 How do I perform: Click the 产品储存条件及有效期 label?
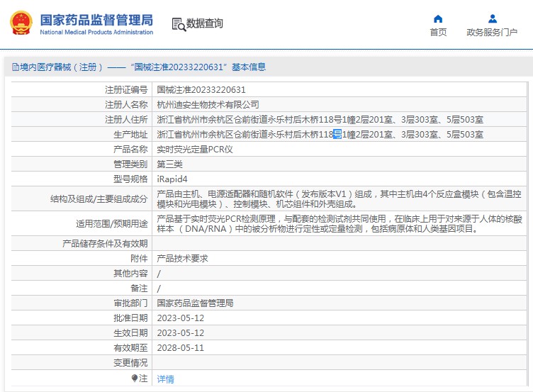pyautogui.click(x=105, y=244)
